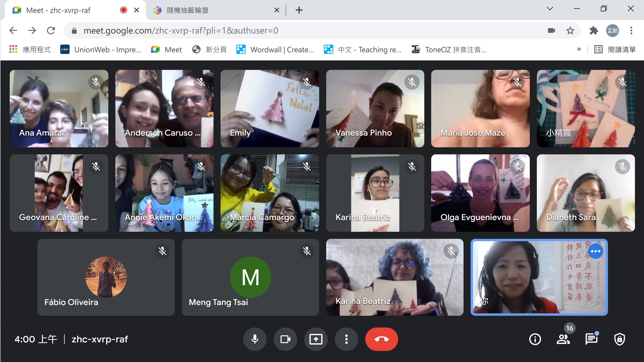Open a new browser tab
The height and width of the screenshot is (362, 644).
pos(299,10)
